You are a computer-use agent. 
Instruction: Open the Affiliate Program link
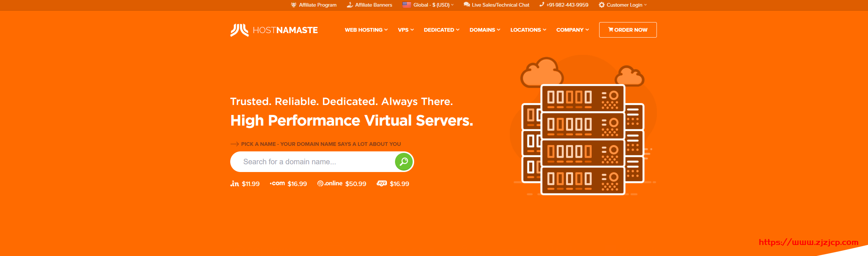tap(318, 5)
